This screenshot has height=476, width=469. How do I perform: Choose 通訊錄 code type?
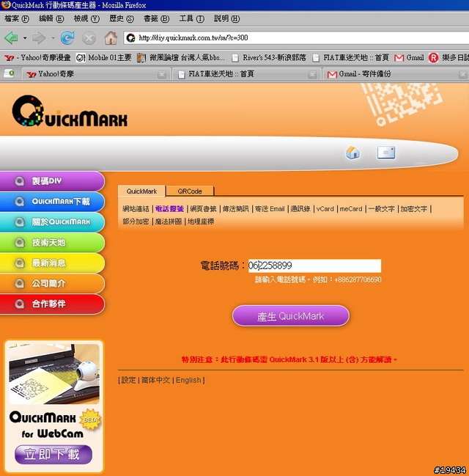click(x=300, y=209)
